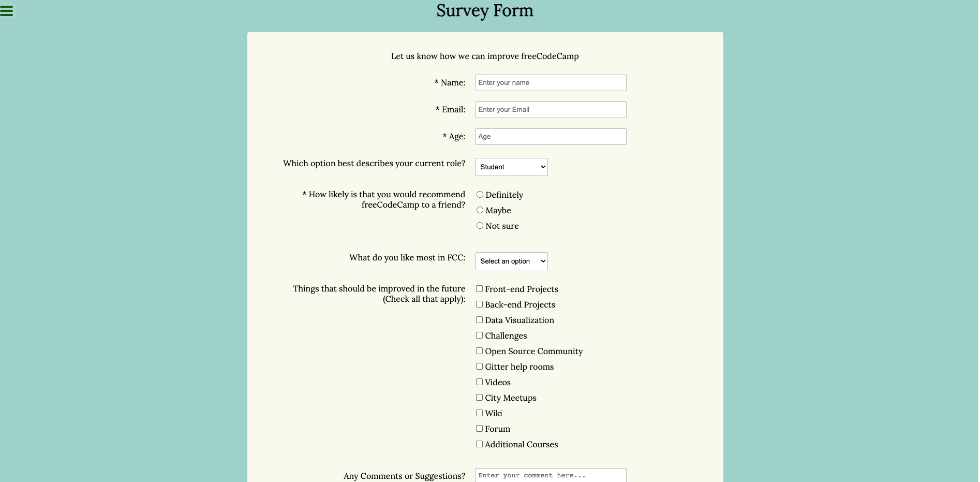Click the comments and suggestions text area
980x482 pixels.
551,475
